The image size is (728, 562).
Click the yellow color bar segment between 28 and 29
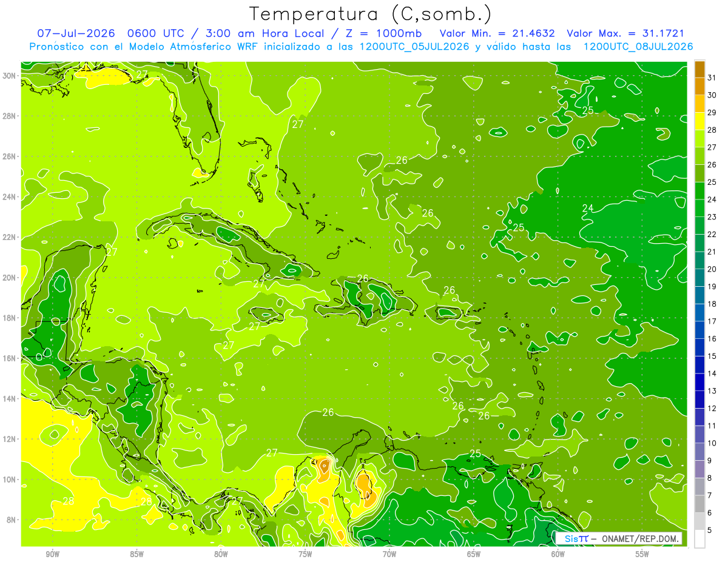[699, 121]
